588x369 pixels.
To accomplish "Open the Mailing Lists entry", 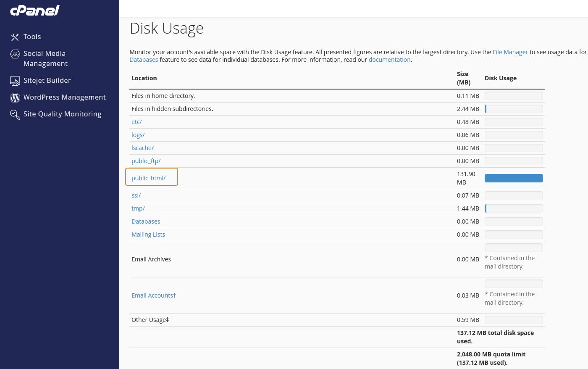I will (148, 234).
